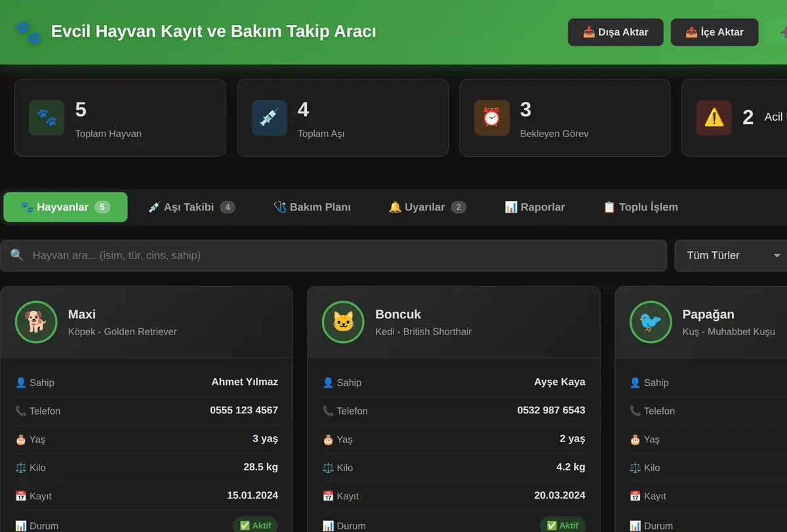Switch to the Toplu İşlem tab
The height and width of the screenshot is (532, 787).
[x=640, y=207]
